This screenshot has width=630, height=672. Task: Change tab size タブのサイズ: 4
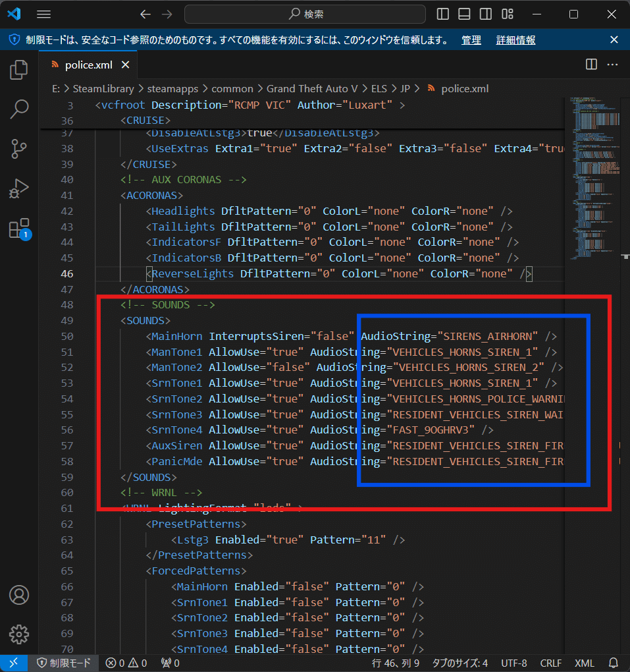click(460, 663)
